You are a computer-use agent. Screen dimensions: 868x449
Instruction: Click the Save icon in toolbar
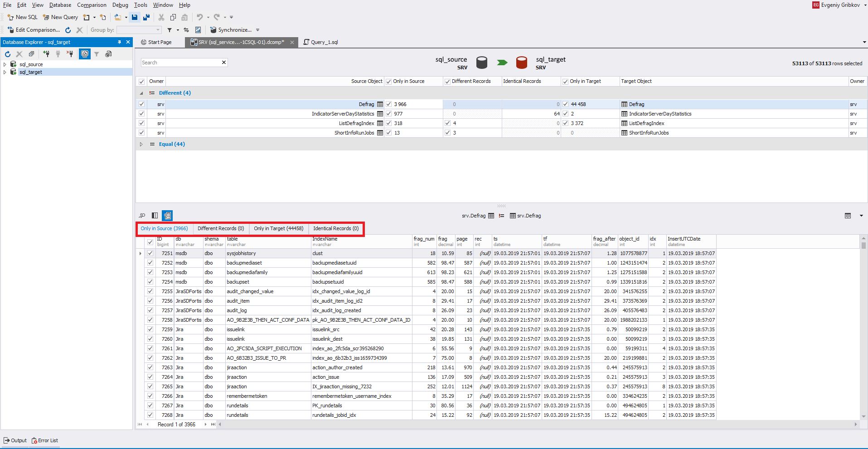[x=135, y=17]
